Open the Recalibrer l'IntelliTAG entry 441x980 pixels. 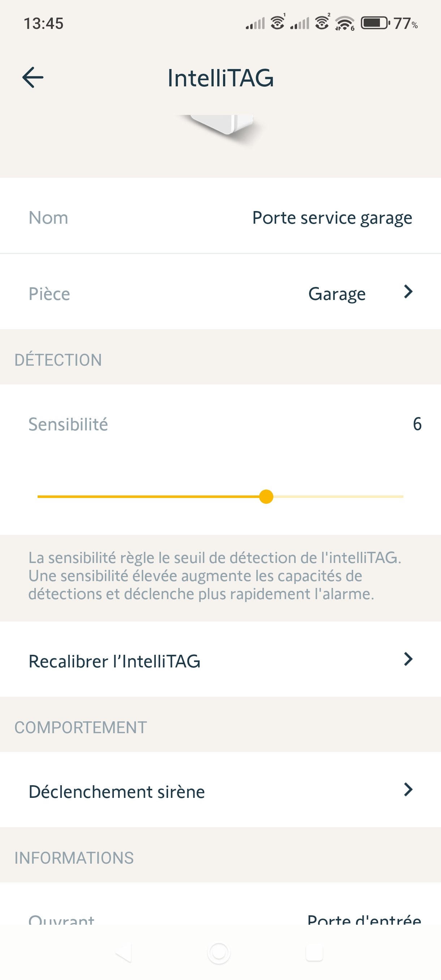click(x=114, y=661)
